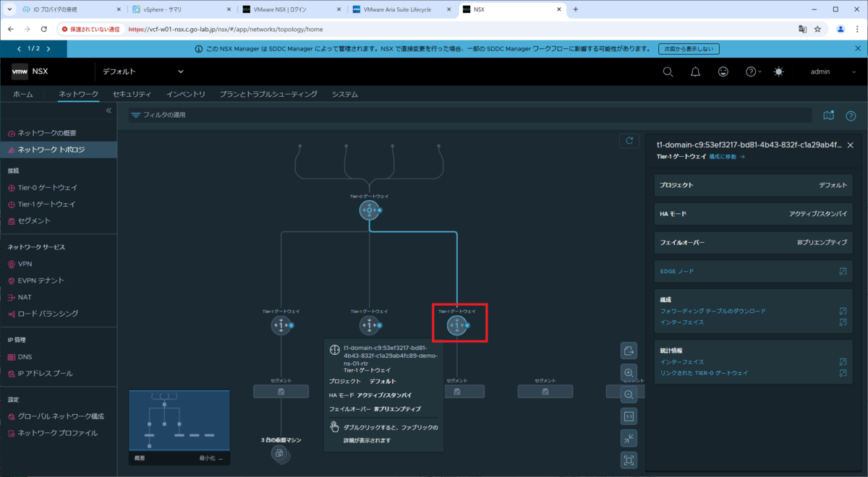The width and height of the screenshot is (868, 477).
Task: Minimize the overview minimap with 最小化
Action: [x=212, y=458]
